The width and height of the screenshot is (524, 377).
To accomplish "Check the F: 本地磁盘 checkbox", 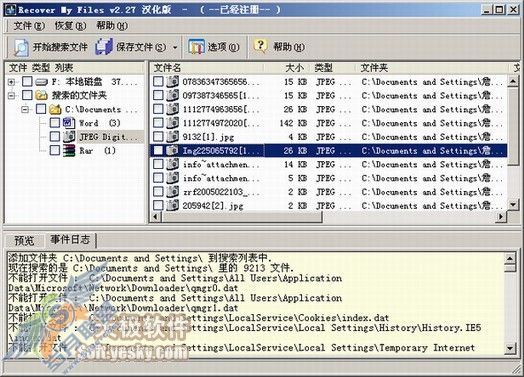I will pyautogui.click(x=27, y=82).
